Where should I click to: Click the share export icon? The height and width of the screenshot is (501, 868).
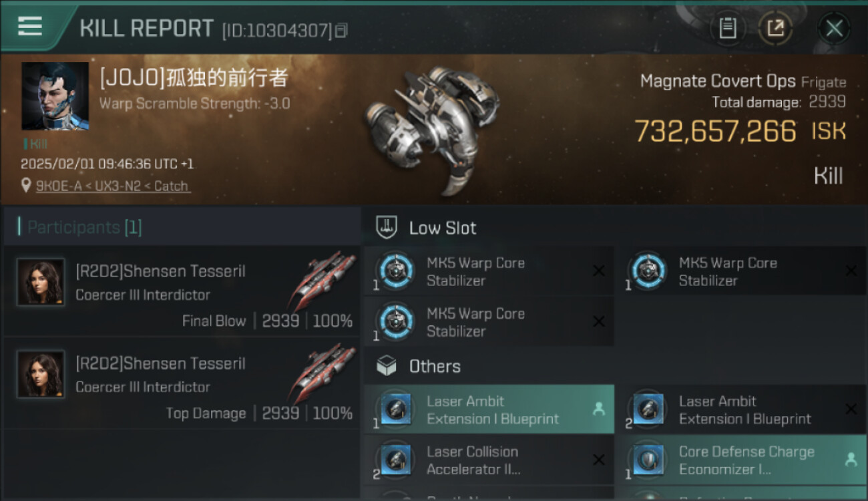click(775, 28)
